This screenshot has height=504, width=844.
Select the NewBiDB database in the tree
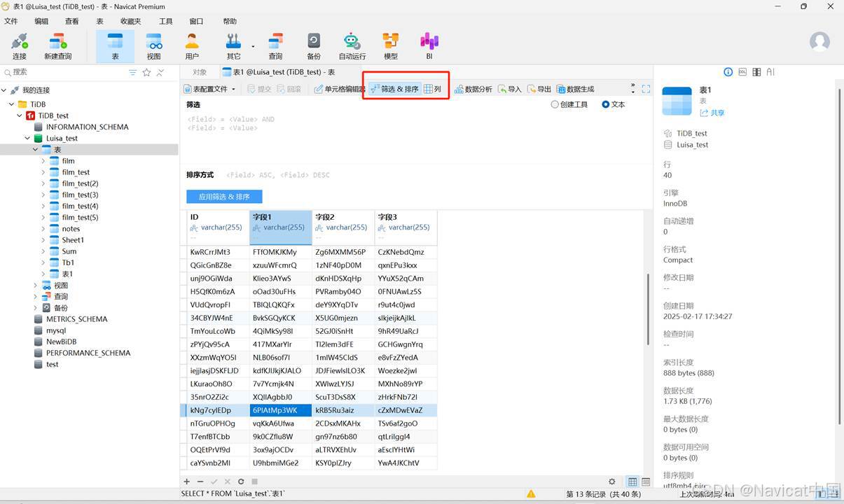click(x=61, y=342)
